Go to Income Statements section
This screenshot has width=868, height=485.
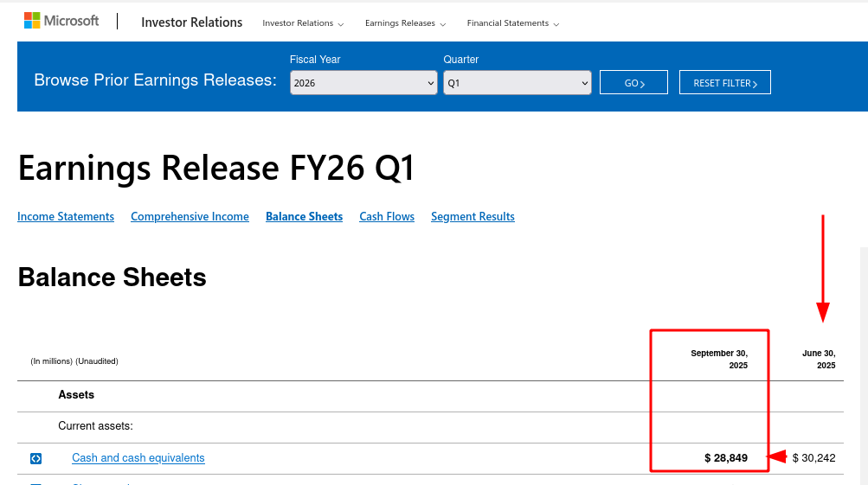pos(66,217)
